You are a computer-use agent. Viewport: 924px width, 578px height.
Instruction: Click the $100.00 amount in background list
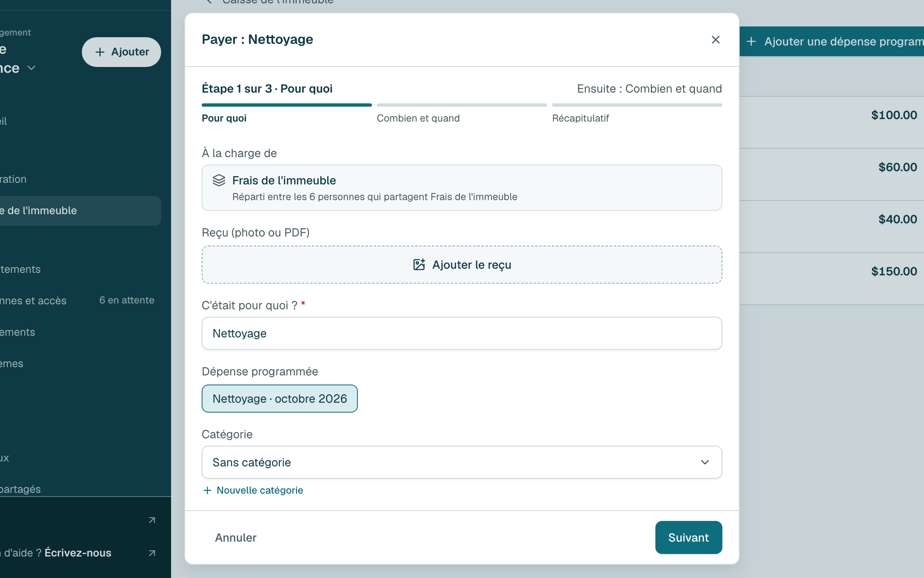tap(894, 115)
